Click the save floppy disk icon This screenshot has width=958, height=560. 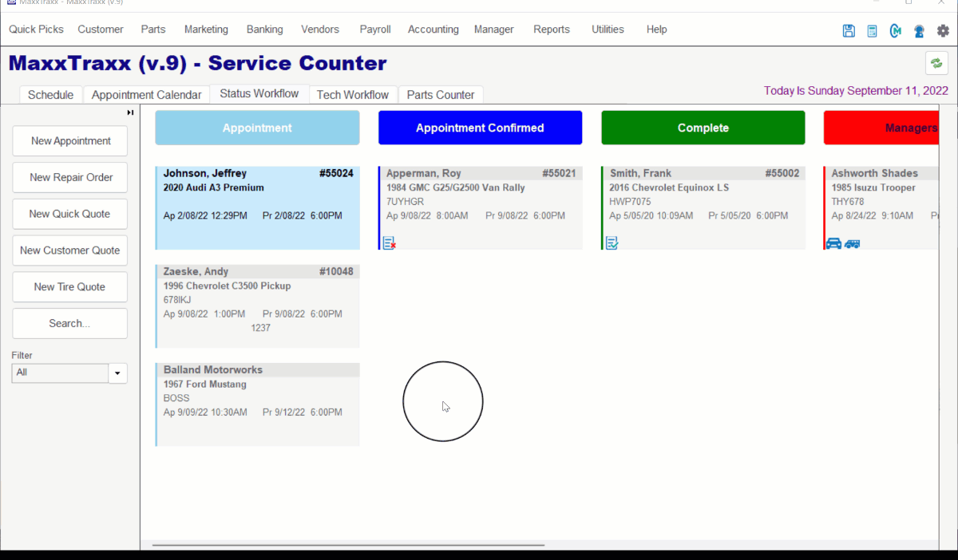click(849, 31)
